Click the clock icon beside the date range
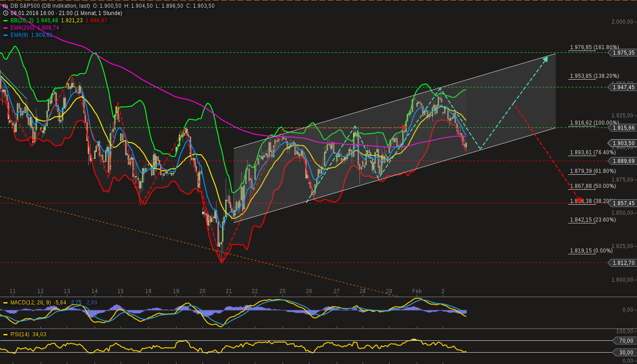The image size is (637, 364). (5, 13)
